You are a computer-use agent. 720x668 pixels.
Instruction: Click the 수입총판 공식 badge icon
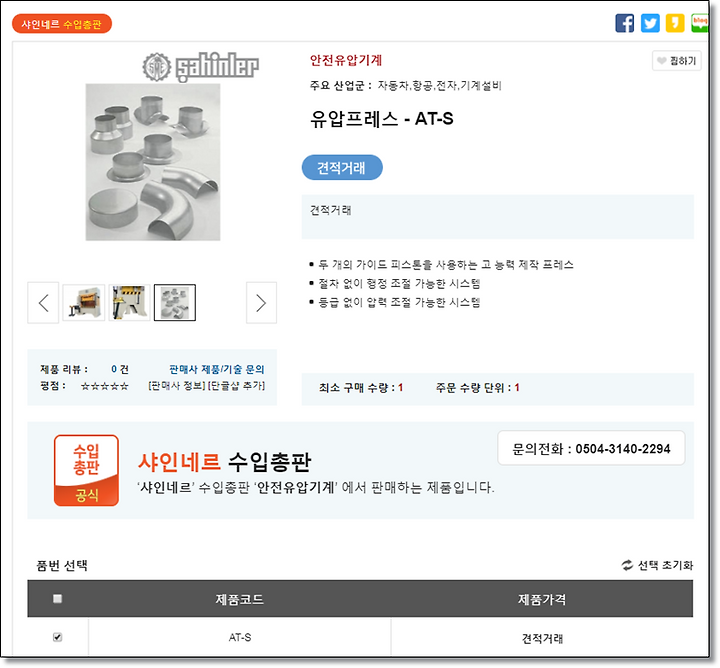click(86, 471)
